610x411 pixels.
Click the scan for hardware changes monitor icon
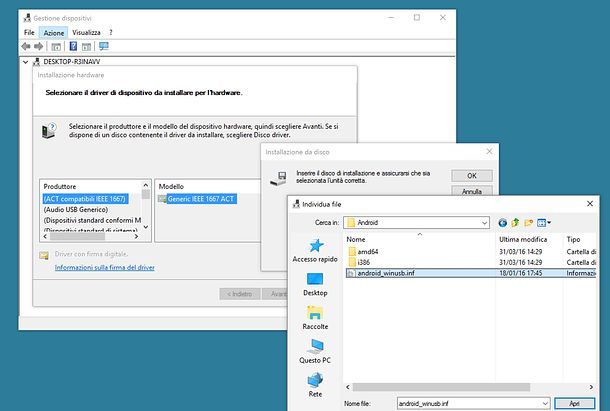104,46
